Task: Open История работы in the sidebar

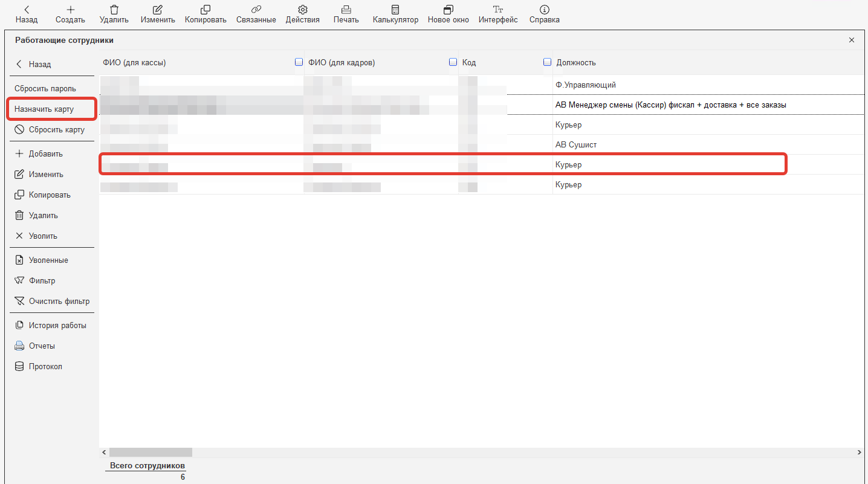Action: click(57, 325)
